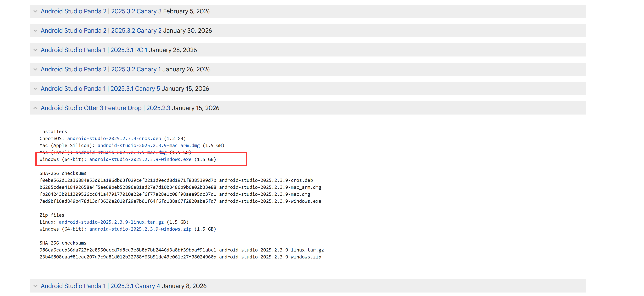Click the (1.2 GB) size text
This screenshot has height=296, width=644.
coord(175,139)
